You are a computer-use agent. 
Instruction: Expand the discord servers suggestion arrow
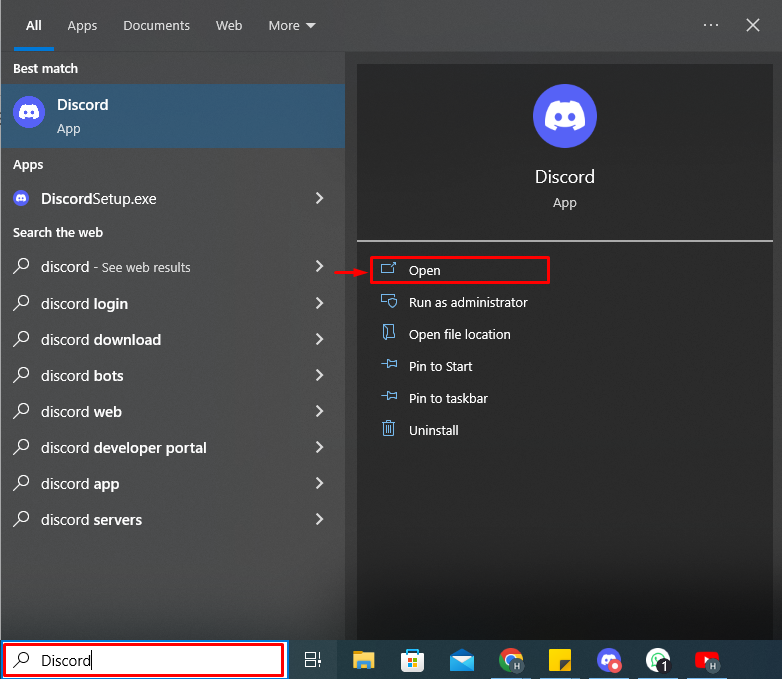(320, 519)
